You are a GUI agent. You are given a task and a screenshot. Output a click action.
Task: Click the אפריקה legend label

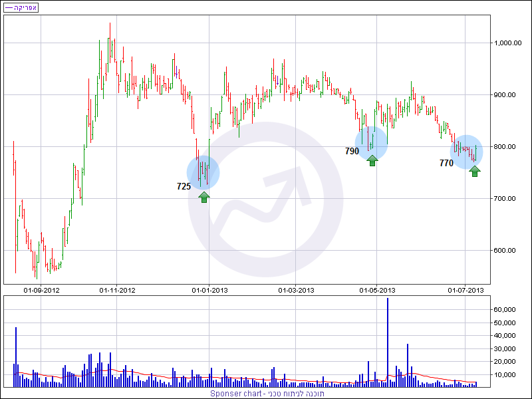(x=25, y=7)
